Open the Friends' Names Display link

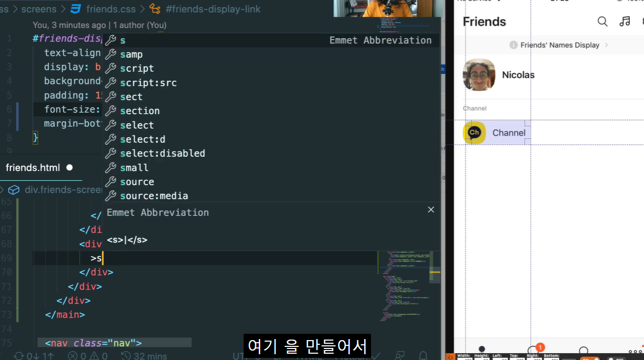pyautogui.click(x=559, y=45)
